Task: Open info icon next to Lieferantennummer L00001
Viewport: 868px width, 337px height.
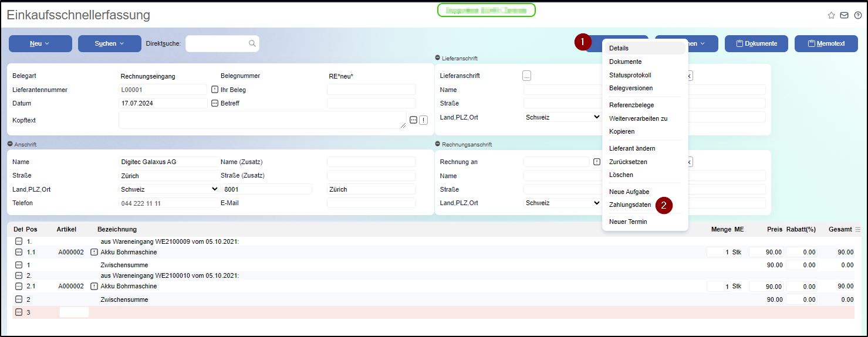Action: [214, 90]
